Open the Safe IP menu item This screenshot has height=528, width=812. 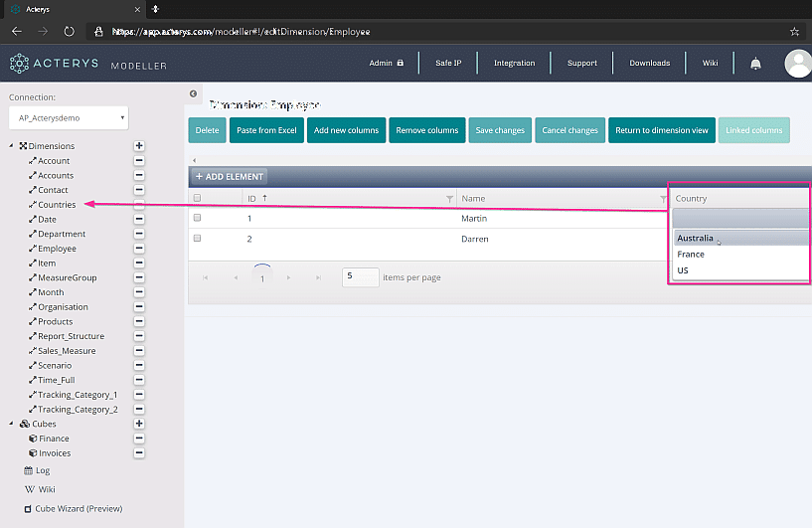tap(448, 63)
